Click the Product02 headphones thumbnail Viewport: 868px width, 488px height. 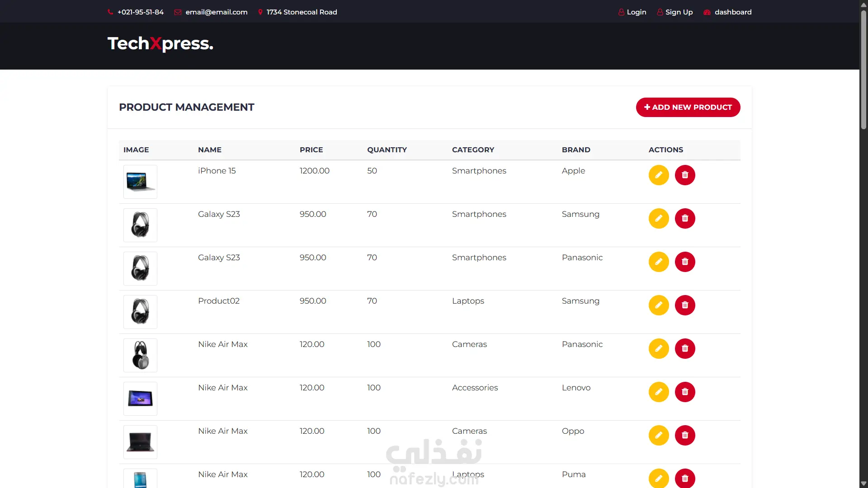pyautogui.click(x=140, y=312)
